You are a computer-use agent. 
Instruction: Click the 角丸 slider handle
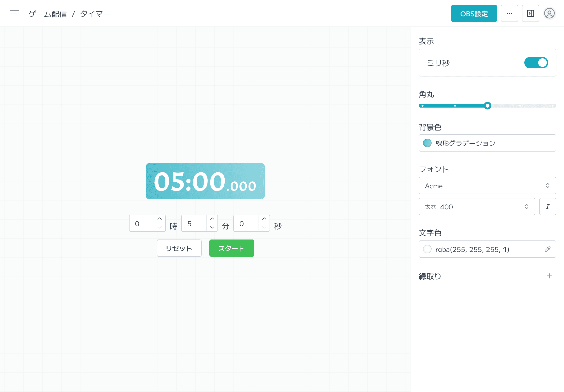(487, 106)
